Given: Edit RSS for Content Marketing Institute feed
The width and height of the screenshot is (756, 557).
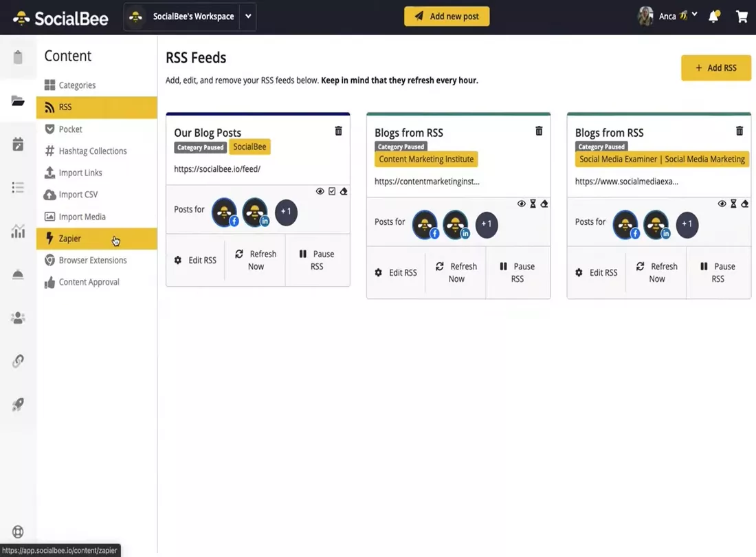Looking at the screenshot, I should (x=397, y=272).
